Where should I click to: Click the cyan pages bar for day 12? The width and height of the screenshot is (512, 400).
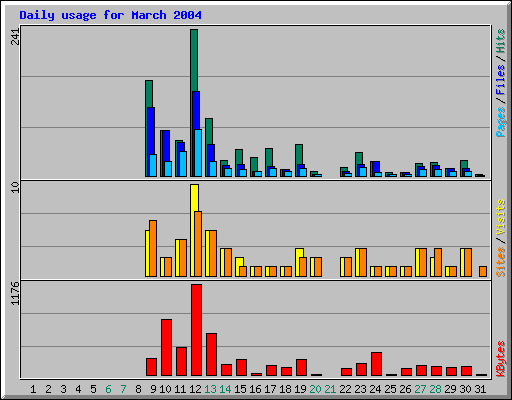(198, 153)
